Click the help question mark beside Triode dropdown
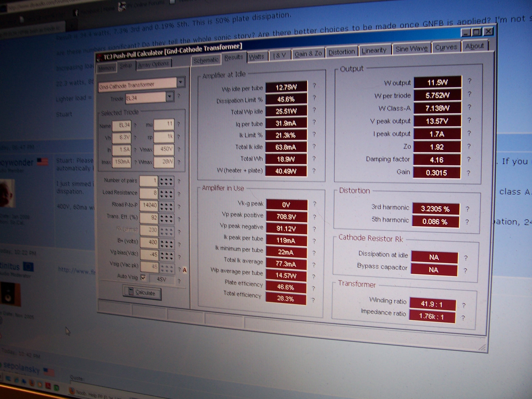This screenshot has width=532, height=399. tap(179, 96)
